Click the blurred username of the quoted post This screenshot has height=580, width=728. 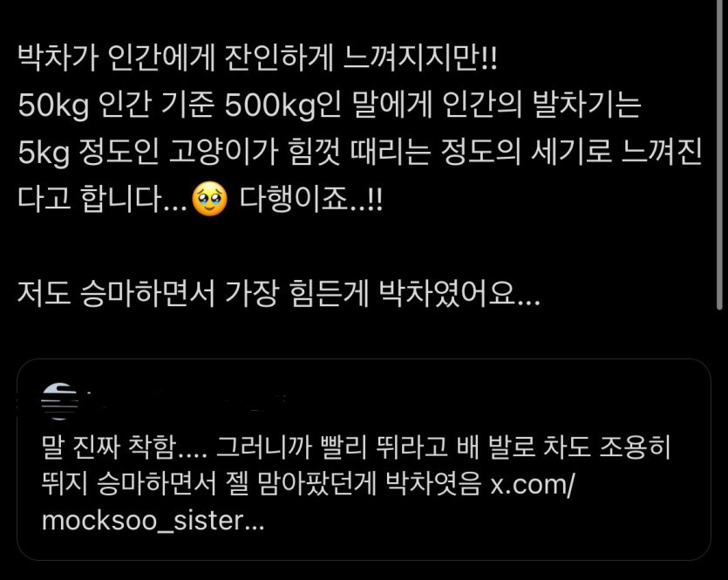186,402
